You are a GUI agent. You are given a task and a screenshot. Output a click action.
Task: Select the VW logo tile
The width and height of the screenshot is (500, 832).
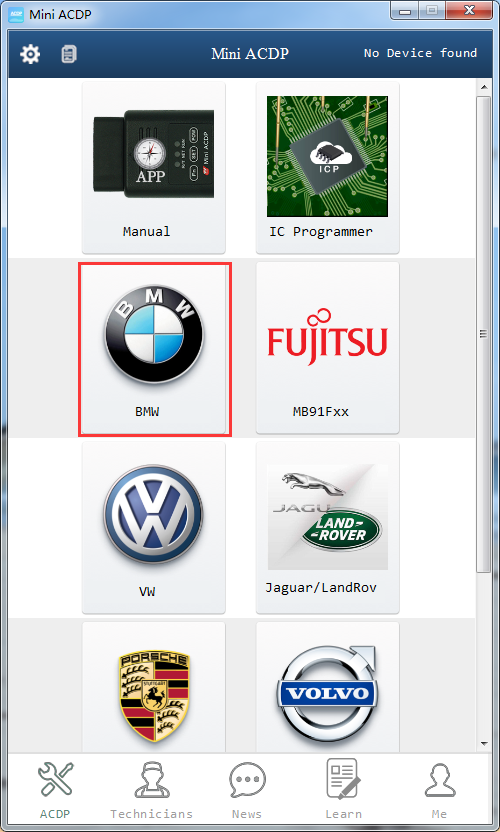pos(154,527)
